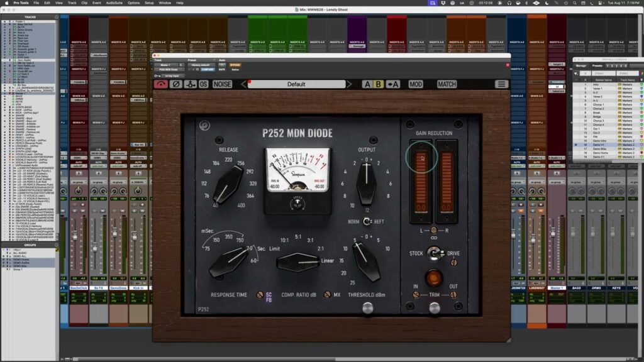This screenshot has width=644, height=362.
Task: Click the orange drive indicator lamp button
Action: click(433, 278)
